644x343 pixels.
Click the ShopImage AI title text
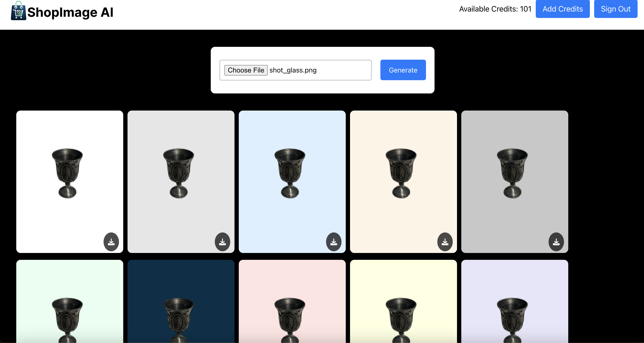pos(70,12)
